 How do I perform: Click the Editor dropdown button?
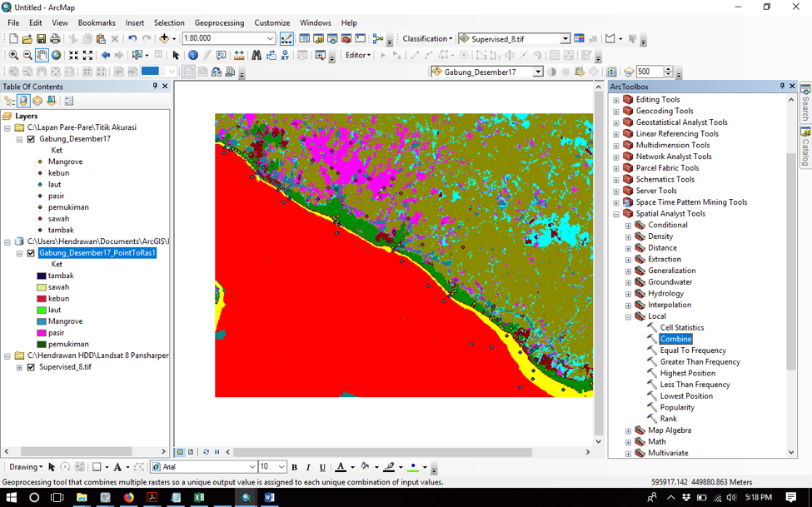click(358, 55)
